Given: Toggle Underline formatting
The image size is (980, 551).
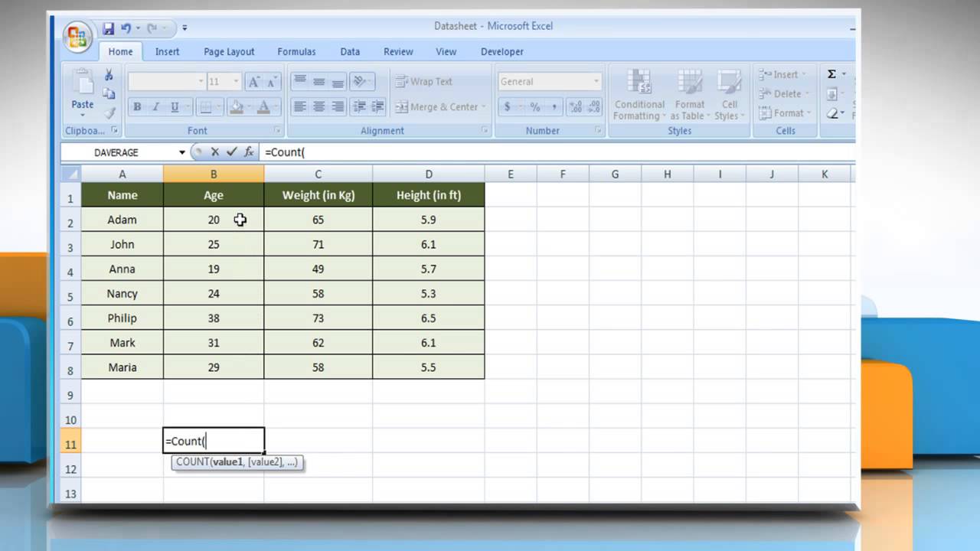Looking at the screenshot, I should pyautogui.click(x=175, y=107).
